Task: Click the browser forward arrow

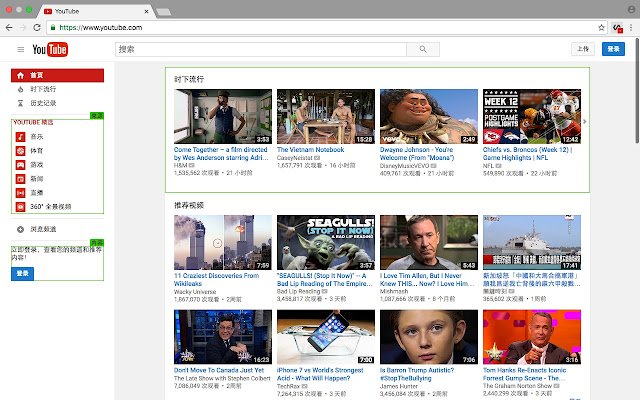Action: click(23, 27)
